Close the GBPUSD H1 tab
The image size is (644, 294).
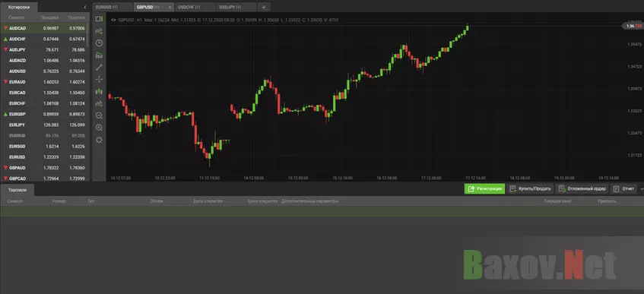pos(170,8)
